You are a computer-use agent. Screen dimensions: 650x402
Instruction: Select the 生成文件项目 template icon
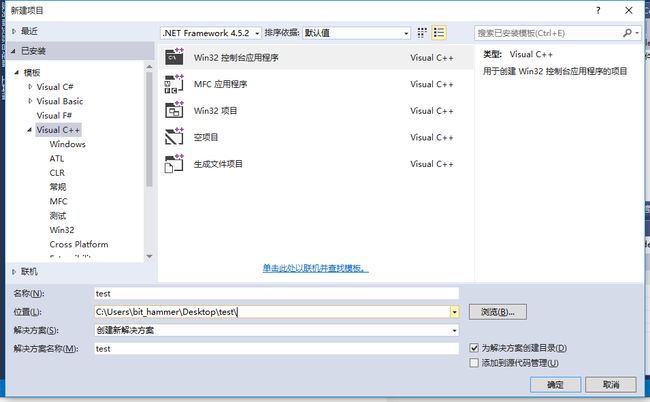point(174,163)
